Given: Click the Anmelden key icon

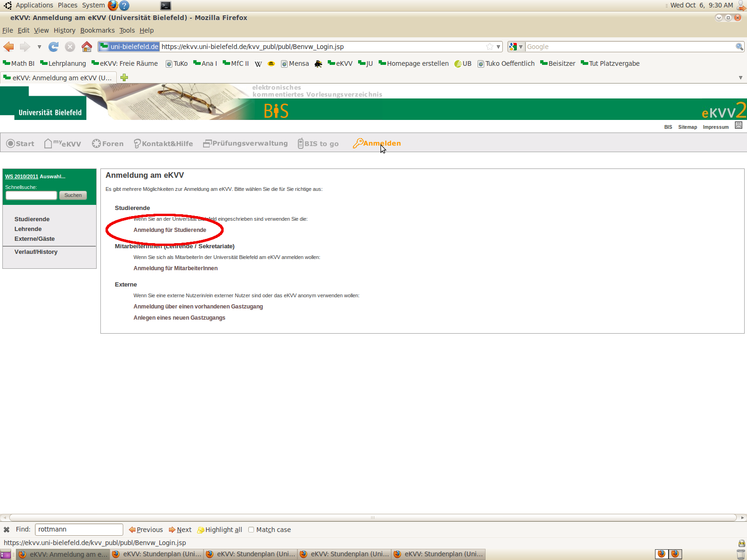Looking at the screenshot, I should (358, 143).
